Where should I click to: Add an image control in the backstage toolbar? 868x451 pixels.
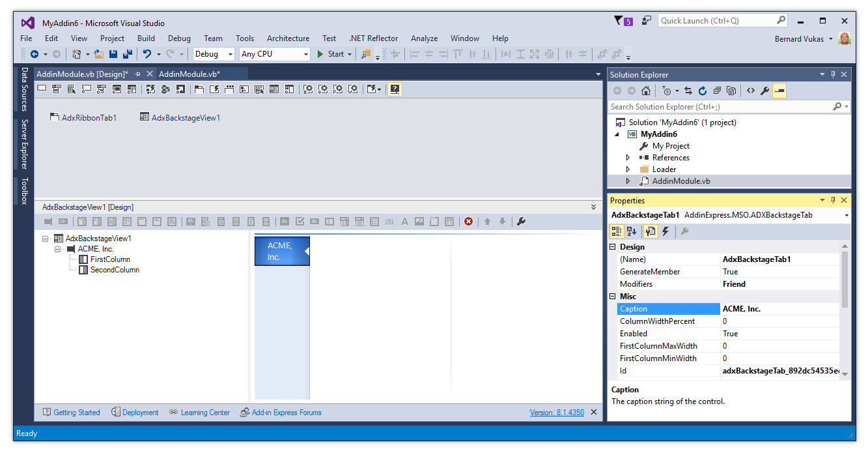point(419,222)
